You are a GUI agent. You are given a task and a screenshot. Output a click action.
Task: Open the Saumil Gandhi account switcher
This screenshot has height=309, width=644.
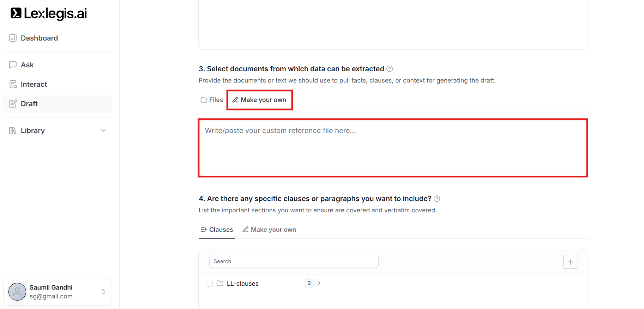(x=103, y=292)
